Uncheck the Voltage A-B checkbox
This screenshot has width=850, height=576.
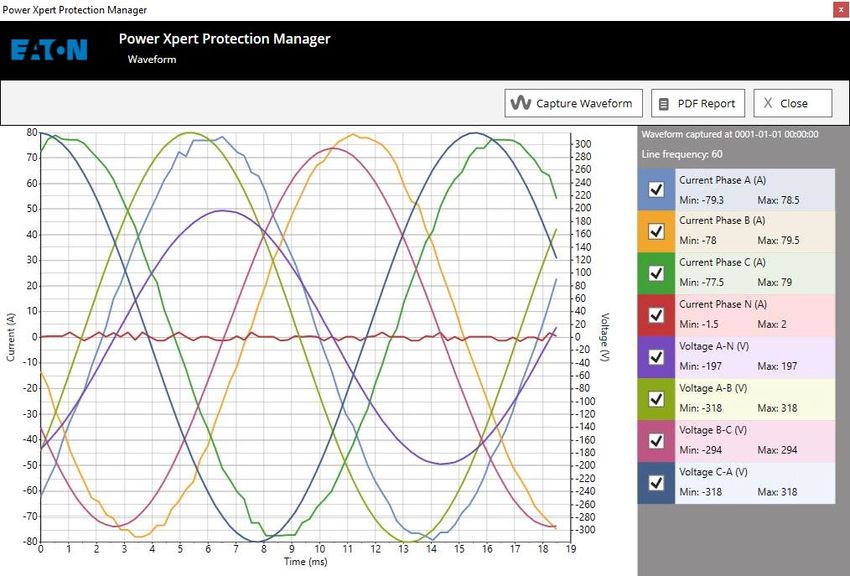click(x=656, y=399)
